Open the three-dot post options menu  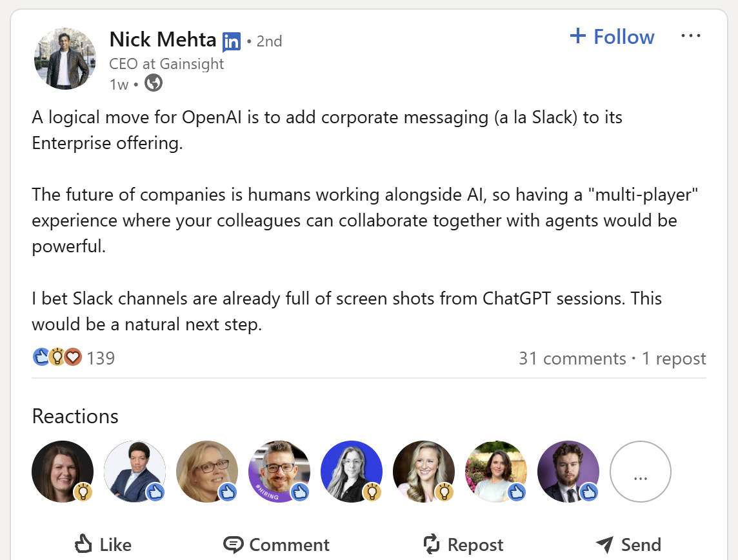coord(690,36)
